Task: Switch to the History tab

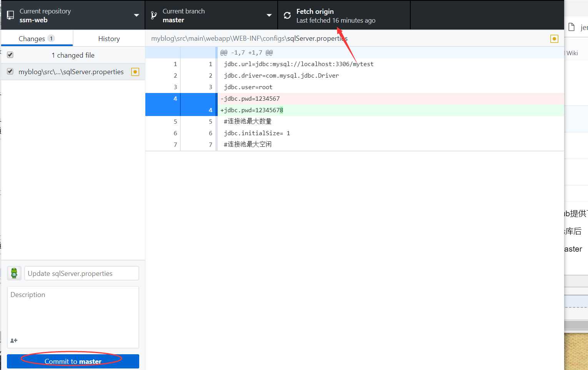Action: click(x=109, y=38)
